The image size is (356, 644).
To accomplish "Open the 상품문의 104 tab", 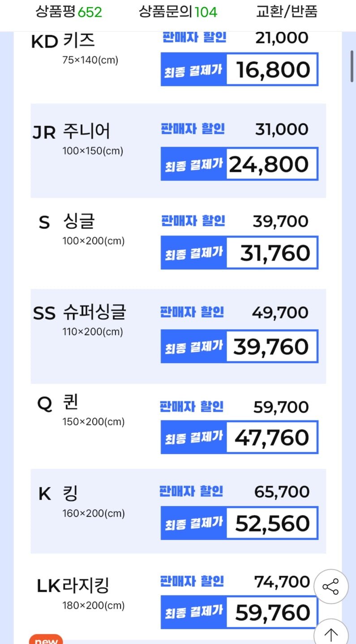I will point(178,12).
